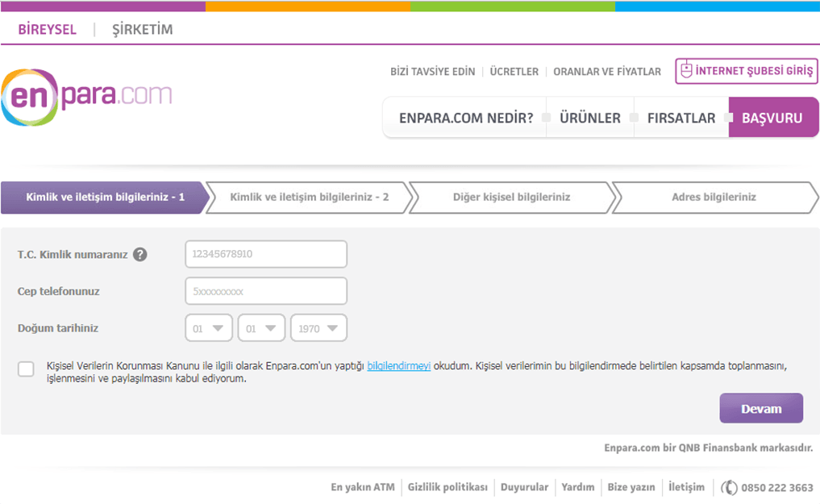This screenshot has width=820, height=504.
Task: Click the Cep telefonunuz input field
Action: pos(266,291)
